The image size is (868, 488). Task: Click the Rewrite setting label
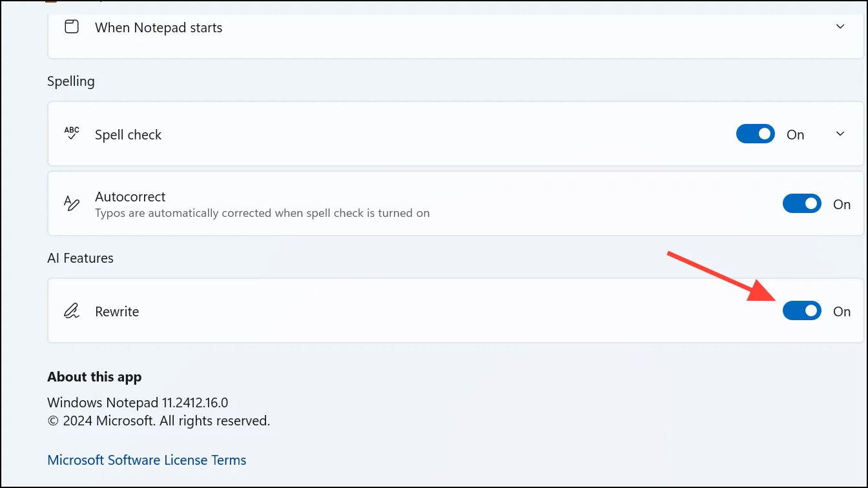click(117, 312)
